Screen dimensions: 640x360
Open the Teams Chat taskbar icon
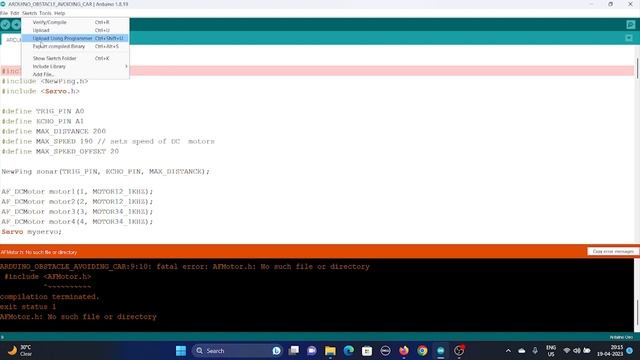tap(312, 351)
